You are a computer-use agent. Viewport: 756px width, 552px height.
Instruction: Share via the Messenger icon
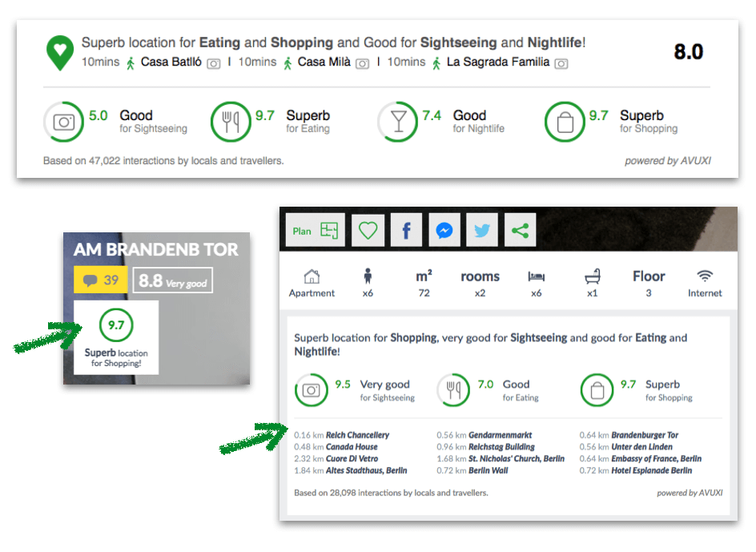coord(444,230)
